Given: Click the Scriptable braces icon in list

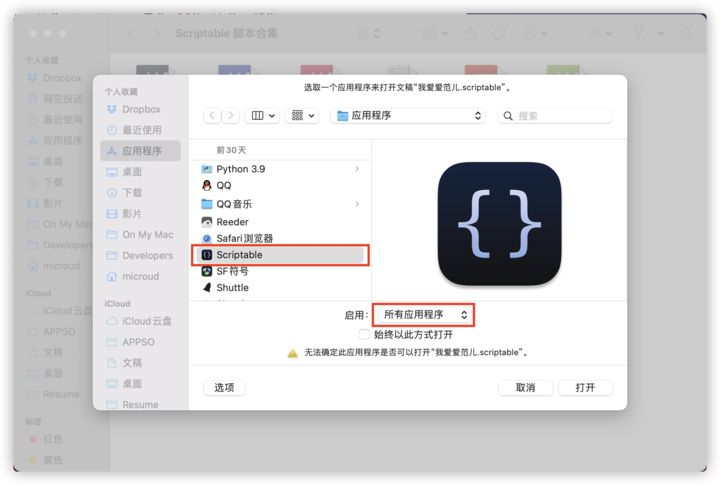Looking at the screenshot, I should (207, 255).
